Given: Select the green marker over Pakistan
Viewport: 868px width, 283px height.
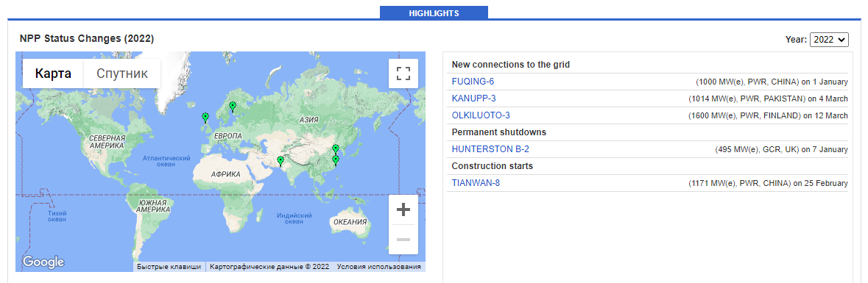Looking at the screenshot, I should click(x=280, y=161).
